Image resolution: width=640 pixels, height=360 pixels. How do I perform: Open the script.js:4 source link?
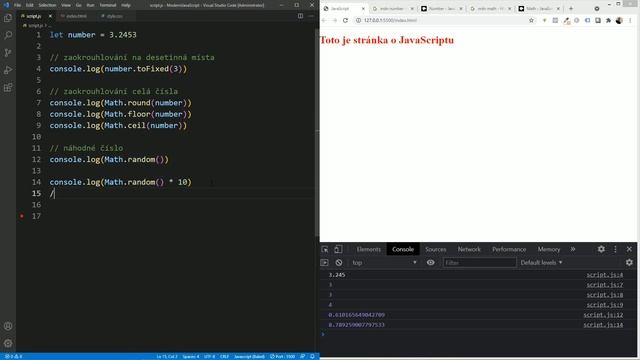tap(604, 275)
